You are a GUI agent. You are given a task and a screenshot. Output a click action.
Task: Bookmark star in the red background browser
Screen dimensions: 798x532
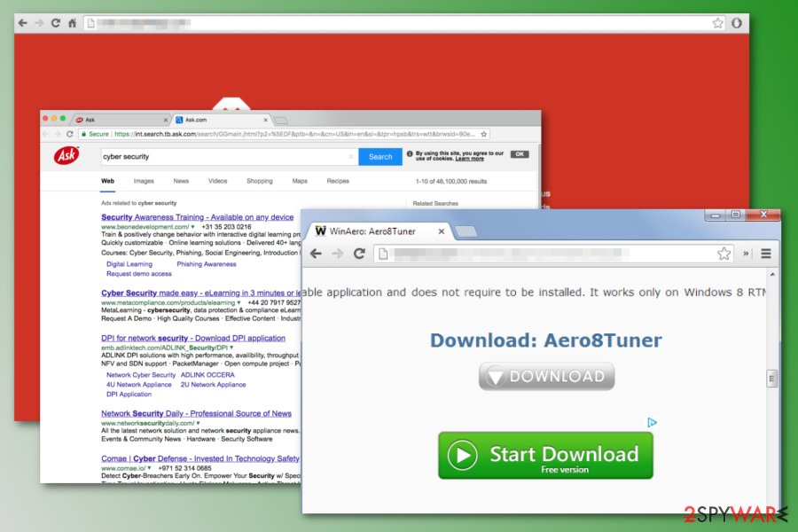point(717,23)
